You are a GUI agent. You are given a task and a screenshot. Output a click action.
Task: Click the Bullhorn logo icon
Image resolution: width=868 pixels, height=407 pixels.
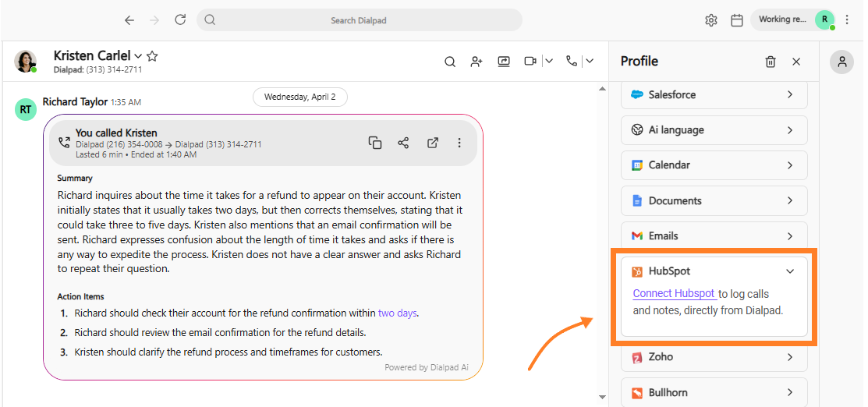[637, 393]
